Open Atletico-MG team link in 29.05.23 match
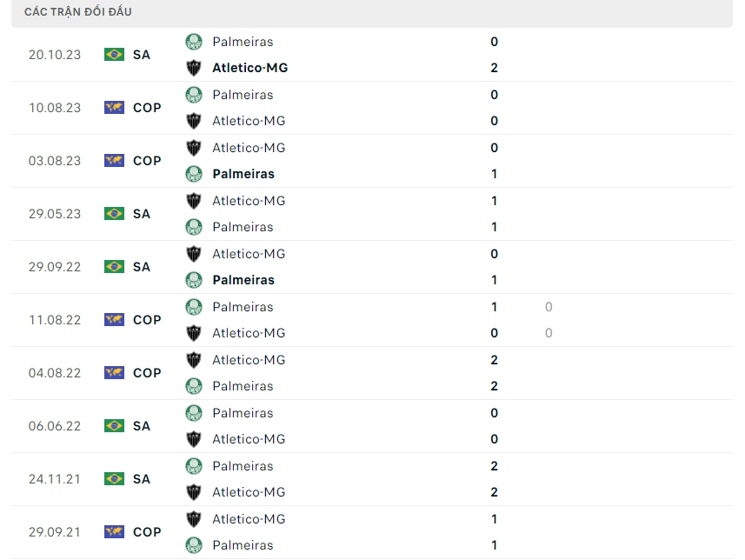 click(249, 201)
